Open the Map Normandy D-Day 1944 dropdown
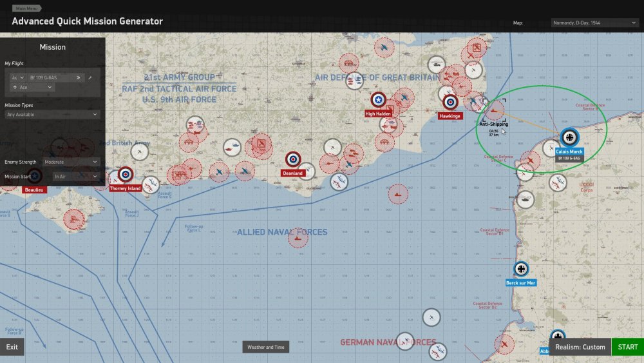The width and height of the screenshot is (644, 363). tap(594, 23)
